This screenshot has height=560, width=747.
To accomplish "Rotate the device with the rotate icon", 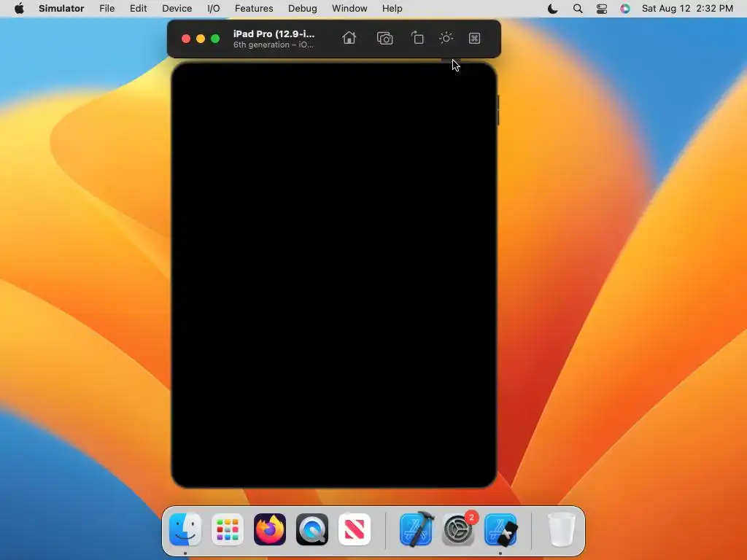I will pos(417,38).
